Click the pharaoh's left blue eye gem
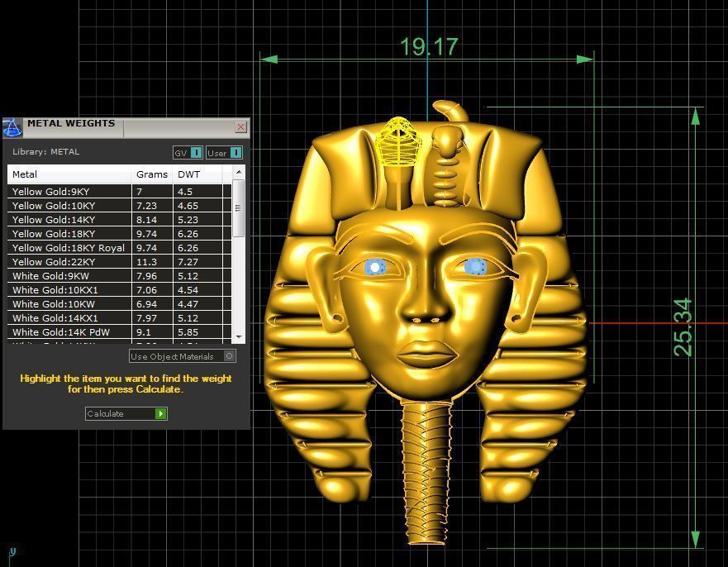Image resolution: width=728 pixels, height=567 pixels. [x=374, y=268]
